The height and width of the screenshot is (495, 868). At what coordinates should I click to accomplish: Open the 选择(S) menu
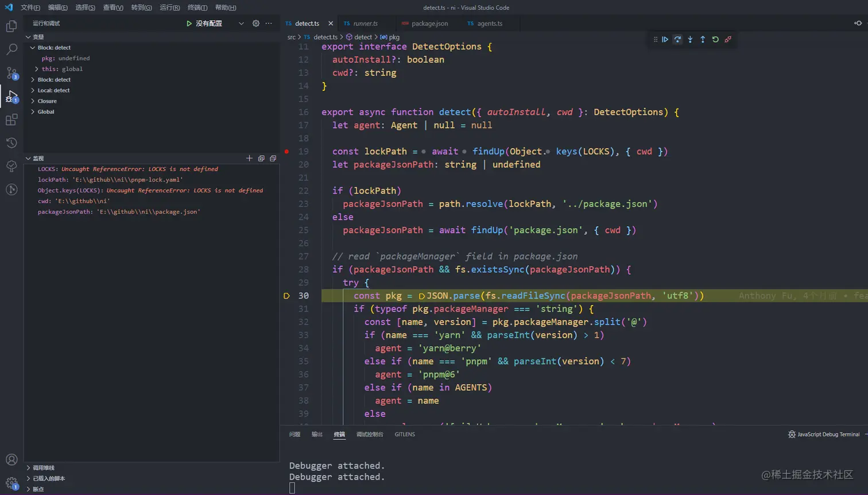point(86,7)
